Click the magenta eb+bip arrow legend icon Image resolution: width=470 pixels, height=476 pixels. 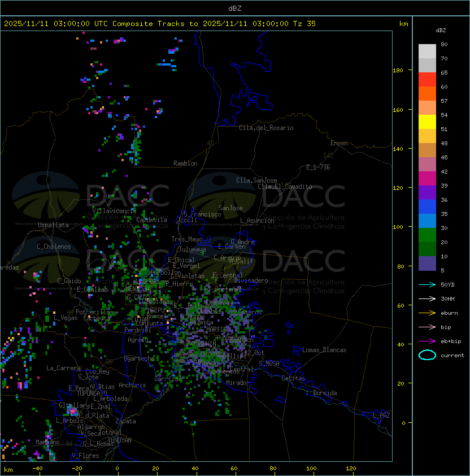[427, 341]
